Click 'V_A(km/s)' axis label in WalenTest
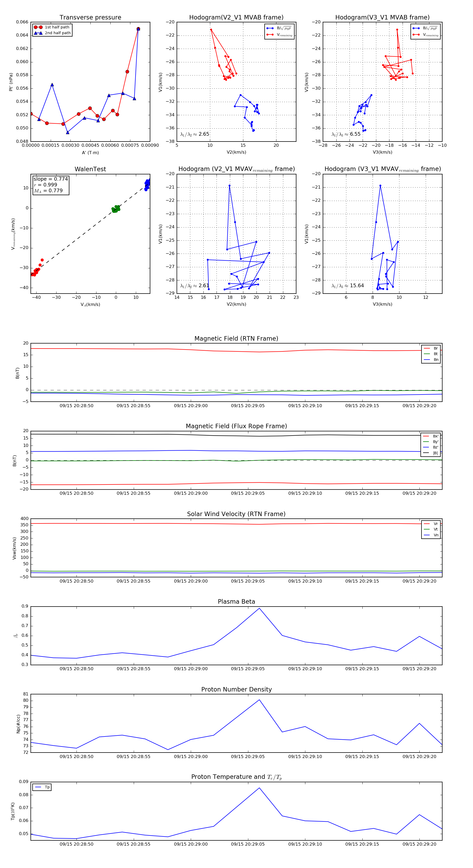Viewport: 473px width, 868px height. 90,305
